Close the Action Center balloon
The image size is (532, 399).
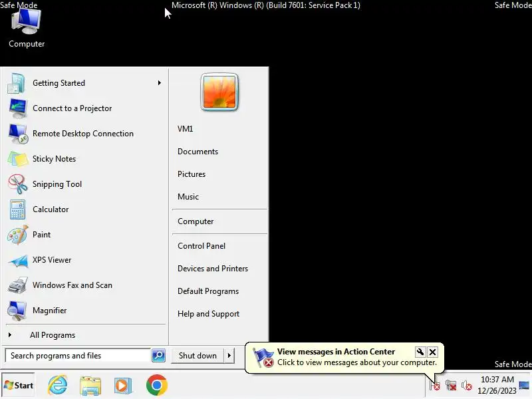[433, 352]
